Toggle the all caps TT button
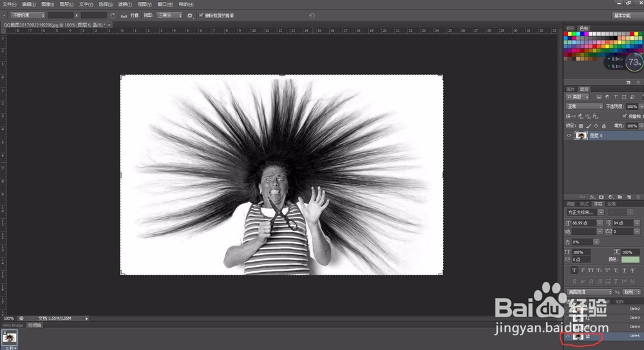The width and height of the screenshot is (644, 350). (x=591, y=270)
